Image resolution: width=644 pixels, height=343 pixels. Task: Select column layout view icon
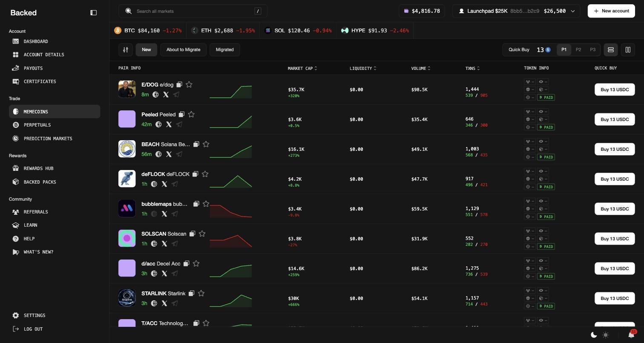pyautogui.click(x=628, y=50)
